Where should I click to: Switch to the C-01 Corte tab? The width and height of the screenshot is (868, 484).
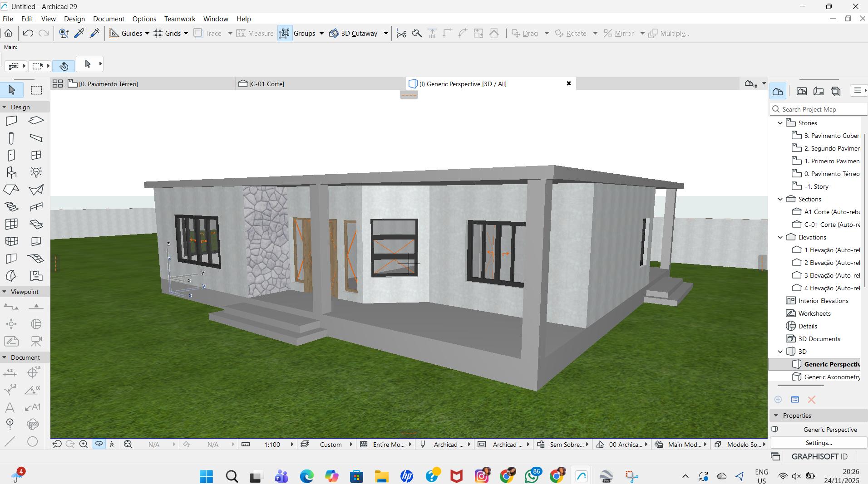tap(266, 84)
